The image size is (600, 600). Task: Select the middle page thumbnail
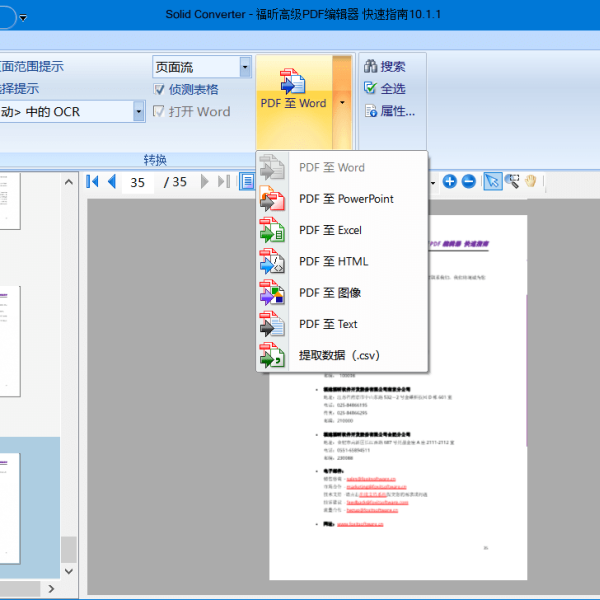point(10,341)
